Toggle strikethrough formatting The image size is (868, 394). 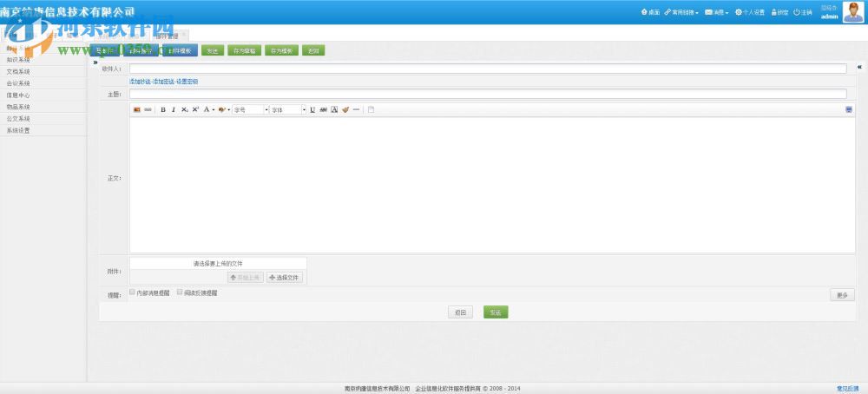coord(323,110)
